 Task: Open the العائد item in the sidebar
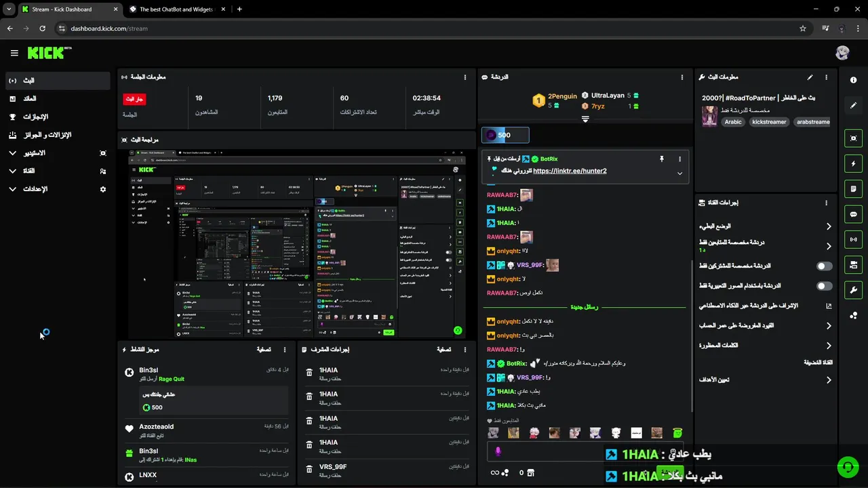(x=57, y=99)
